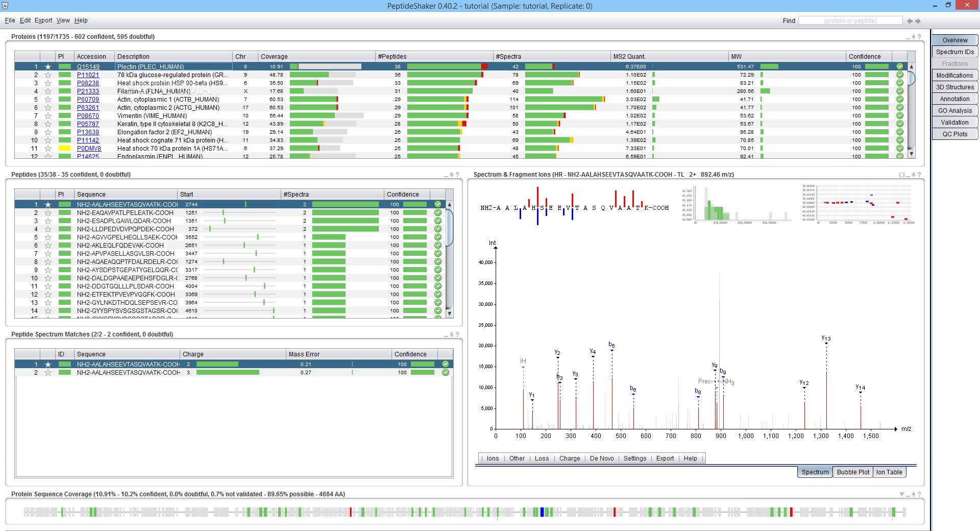Open accession link Q15149

coord(88,67)
